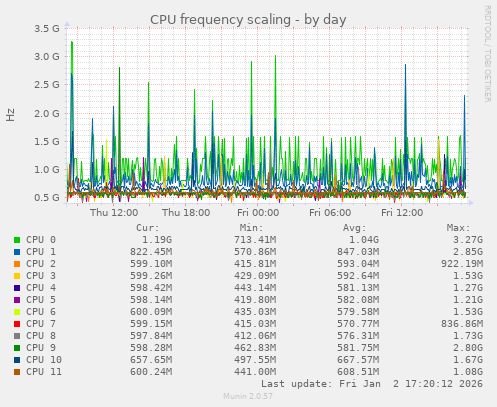Click the '0.5 G' y-axis label
This screenshot has width=497, height=407.
(x=47, y=197)
